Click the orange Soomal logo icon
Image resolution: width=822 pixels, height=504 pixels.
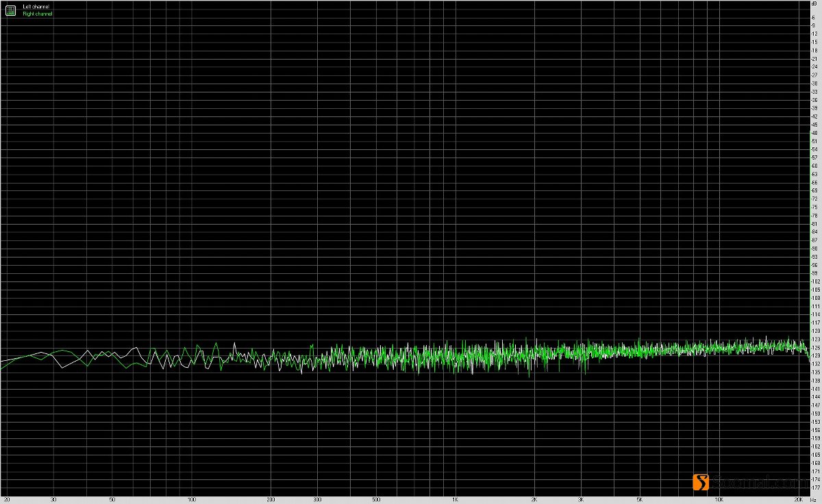click(701, 483)
